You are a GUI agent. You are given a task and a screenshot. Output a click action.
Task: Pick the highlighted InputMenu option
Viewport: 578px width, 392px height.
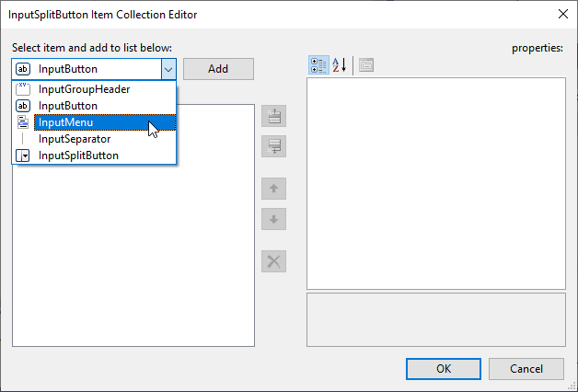pos(65,122)
